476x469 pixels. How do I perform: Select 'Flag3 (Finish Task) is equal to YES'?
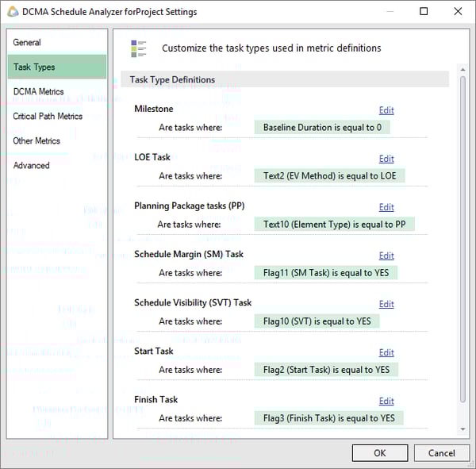329,418
